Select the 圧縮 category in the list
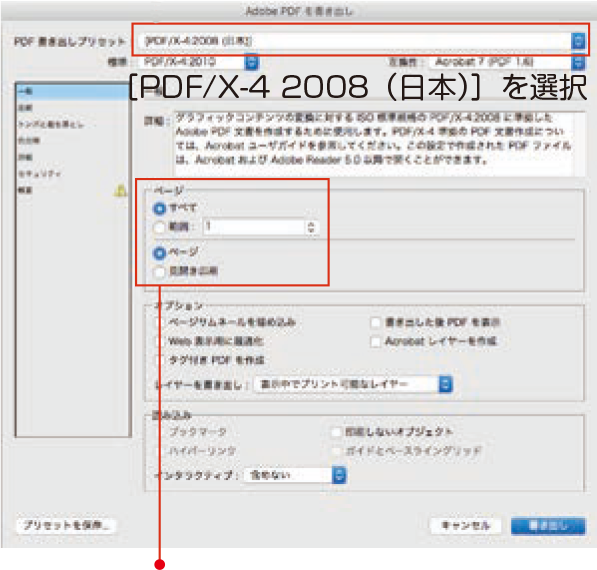The image size is (597, 570). pyautogui.click(x=72, y=108)
